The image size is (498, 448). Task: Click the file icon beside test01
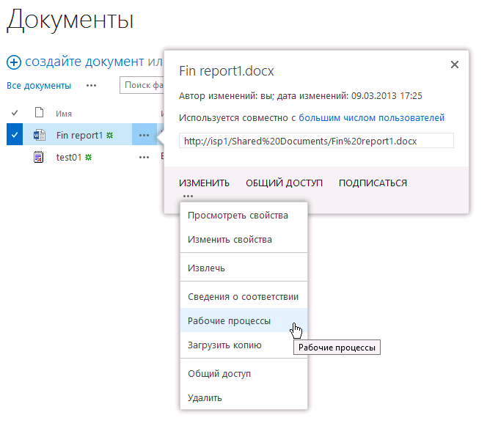click(40, 157)
